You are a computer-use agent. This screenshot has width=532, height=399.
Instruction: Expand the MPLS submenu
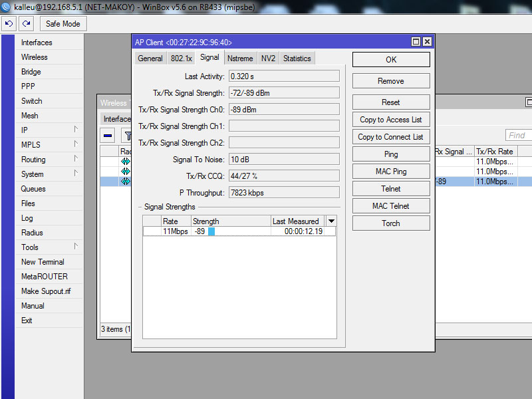point(76,144)
